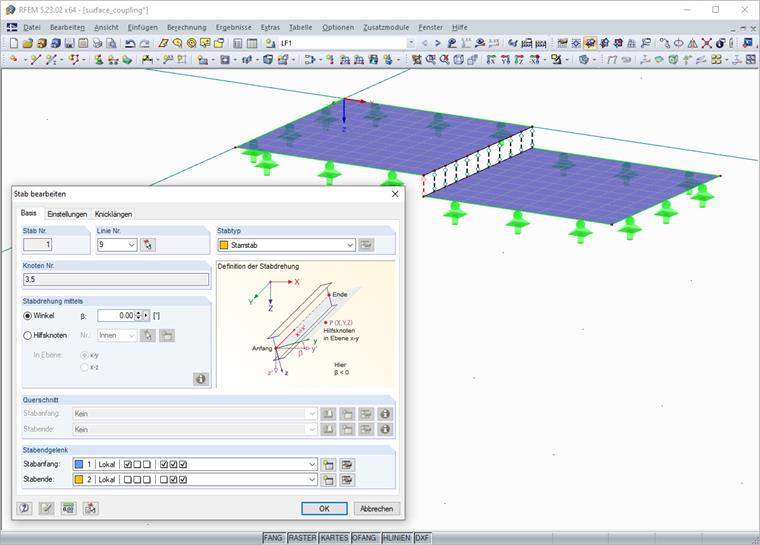Open the Ergebnisse menu

[234, 27]
